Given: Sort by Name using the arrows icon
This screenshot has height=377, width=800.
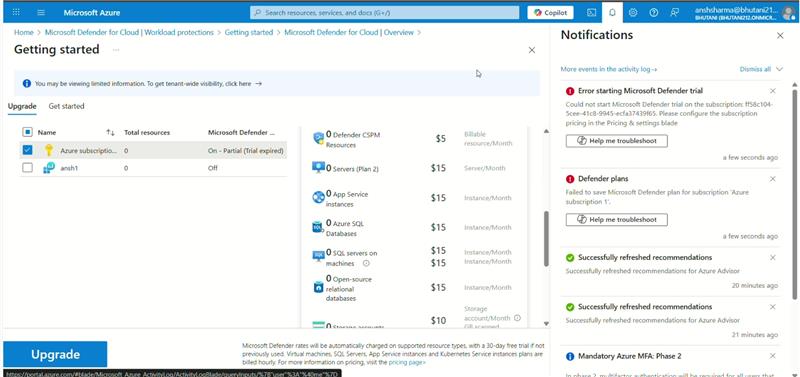Looking at the screenshot, I should pyautogui.click(x=110, y=132).
